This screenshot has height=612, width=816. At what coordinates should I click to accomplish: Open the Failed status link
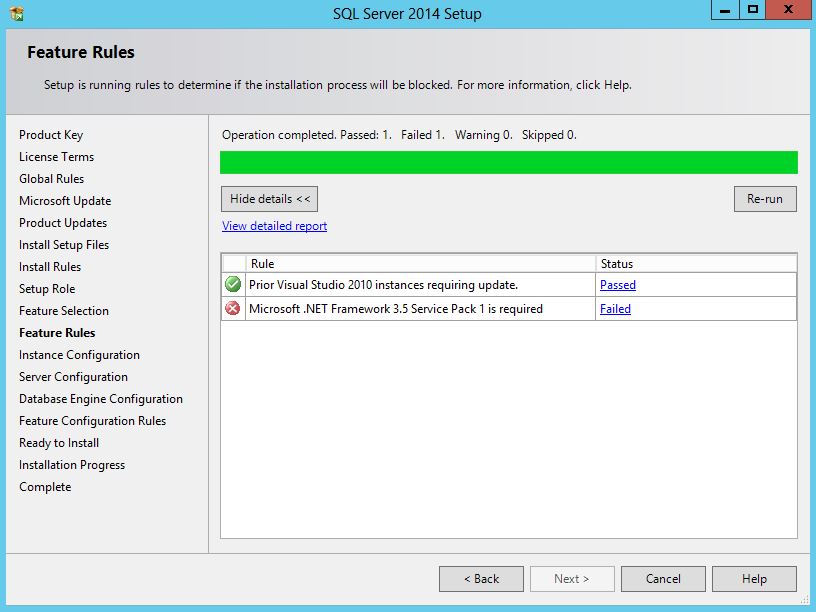615,309
